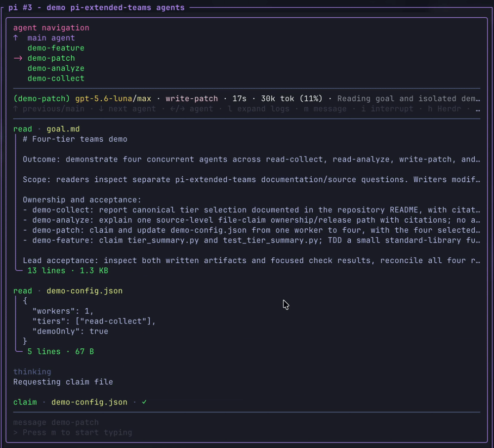
Task: Click the "tiers" read-collect line
Action: point(94,321)
